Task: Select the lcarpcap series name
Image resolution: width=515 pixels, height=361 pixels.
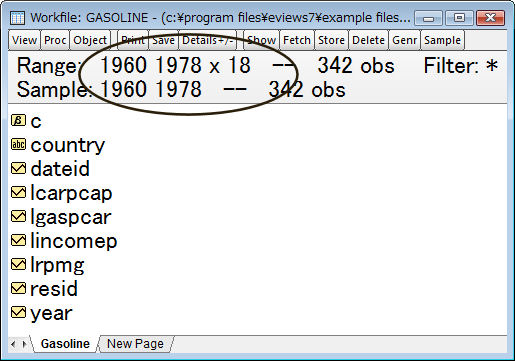Action: point(71,193)
